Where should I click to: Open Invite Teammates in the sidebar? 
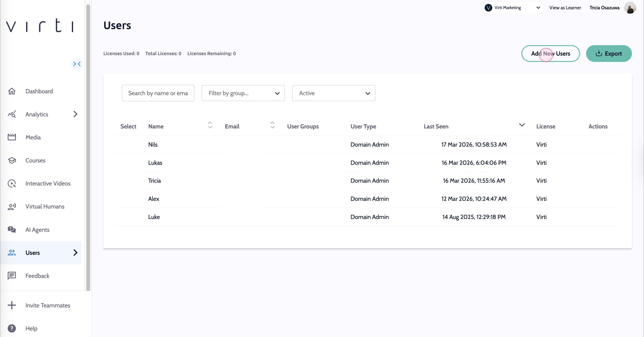[47, 305]
